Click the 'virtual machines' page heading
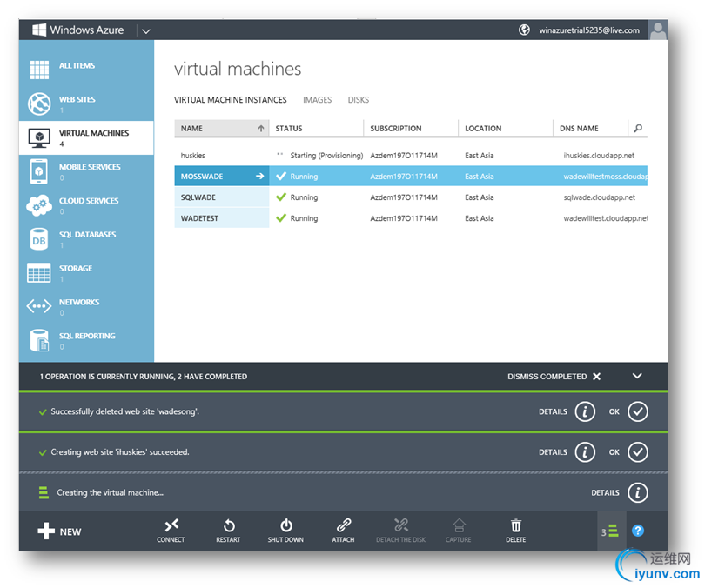 pyautogui.click(x=238, y=69)
